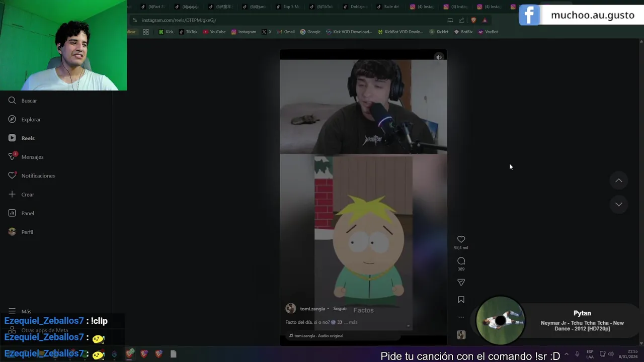Switch to 'Baile del' tab
Image resolution: width=644 pixels, height=362 pixels.
388,7
